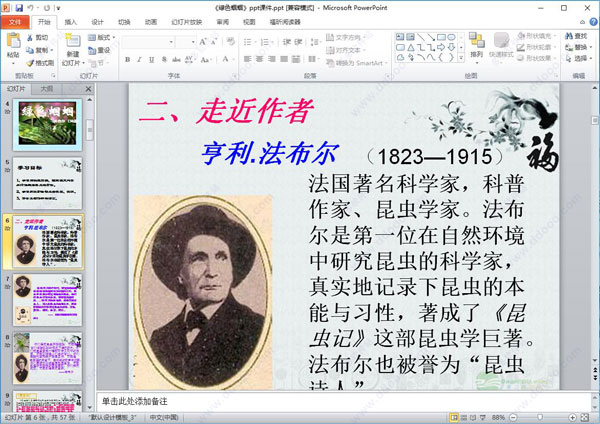Click the New Slide (新建幻灯片) icon
The image size is (600, 424).
click(x=73, y=41)
